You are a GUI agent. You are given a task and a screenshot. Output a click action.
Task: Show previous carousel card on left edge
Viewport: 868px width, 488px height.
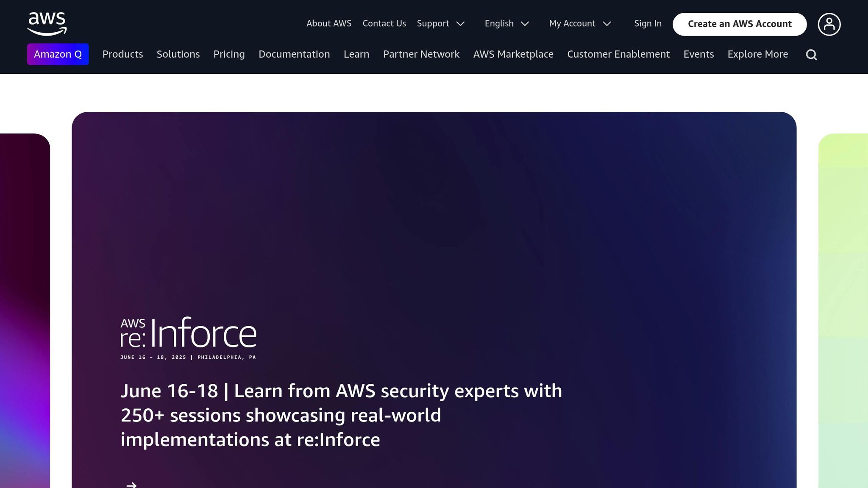click(25, 311)
